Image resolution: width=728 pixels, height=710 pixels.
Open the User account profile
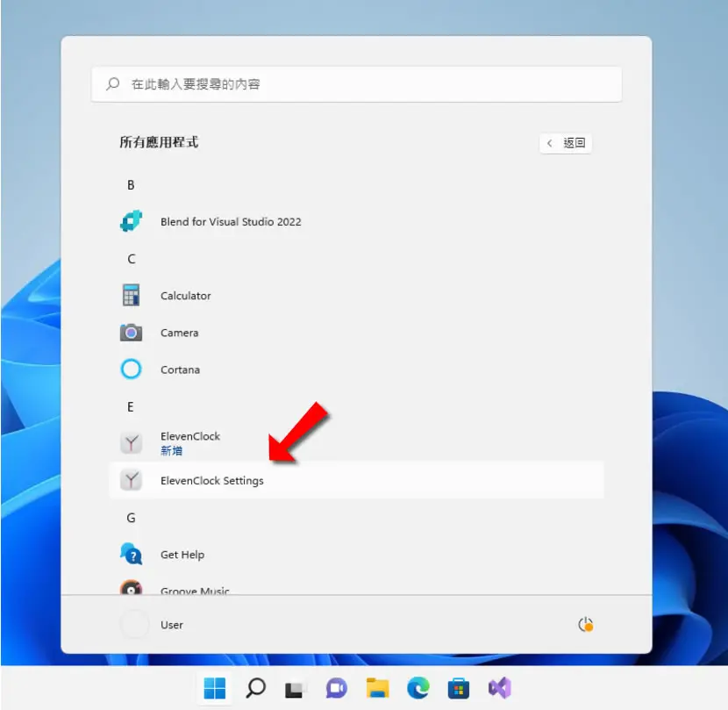[153, 625]
